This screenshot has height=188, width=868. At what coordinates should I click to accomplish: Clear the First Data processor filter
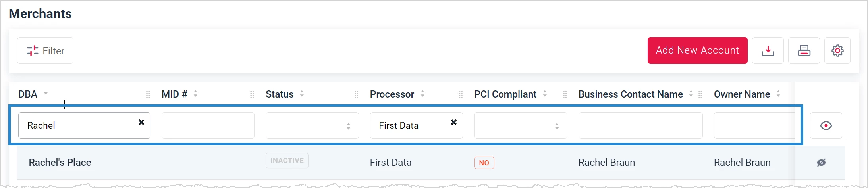point(454,122)
